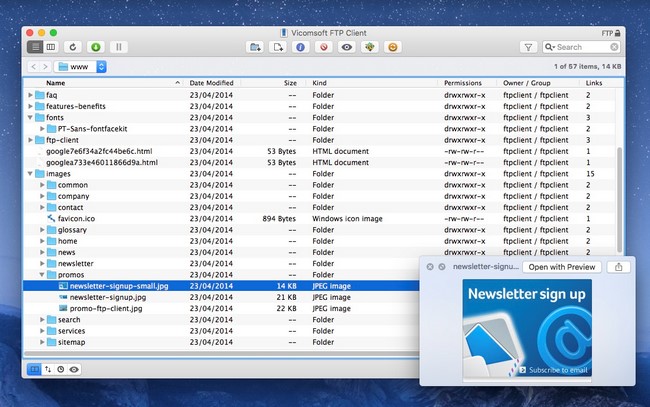Click the red stop/delete toolbar icon

(x=324, y=47)
